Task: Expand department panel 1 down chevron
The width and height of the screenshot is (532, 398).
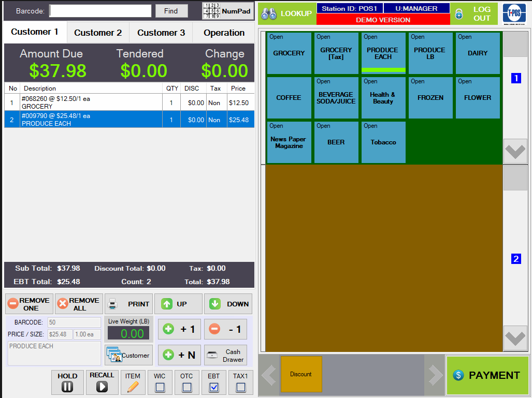Action: coord(515,151)
